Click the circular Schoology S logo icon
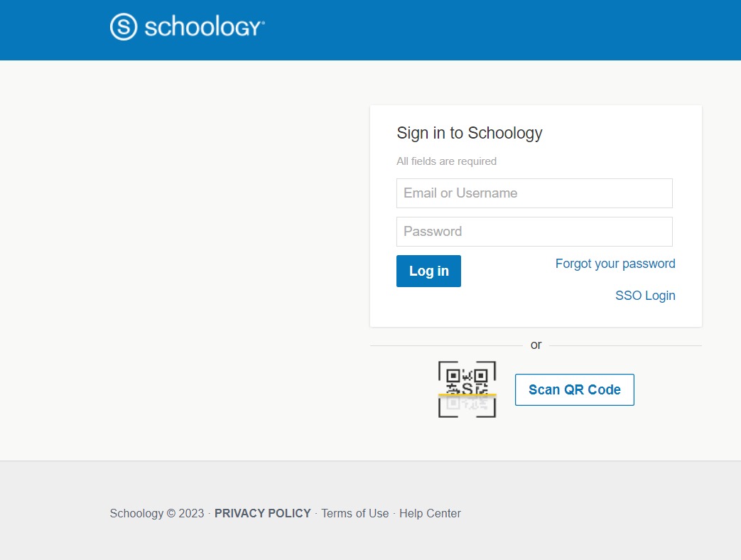 pyautogui.click(x=123, y=27)
